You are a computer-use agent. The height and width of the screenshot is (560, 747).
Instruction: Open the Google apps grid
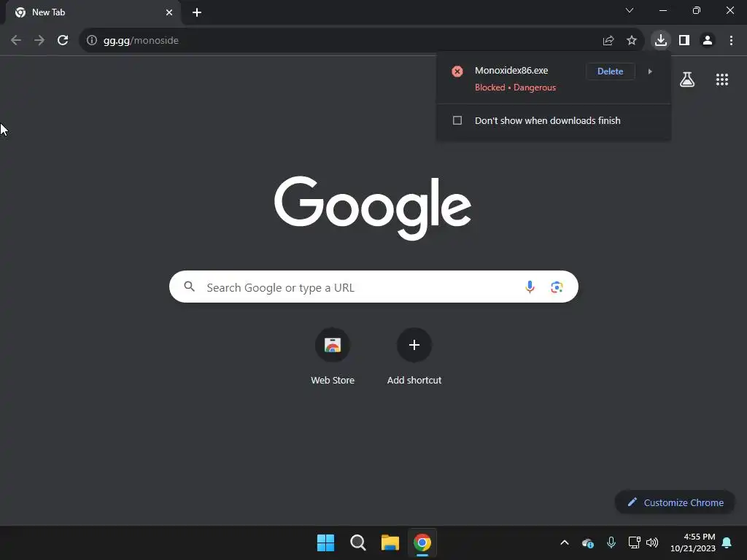[x=722, y=79]
